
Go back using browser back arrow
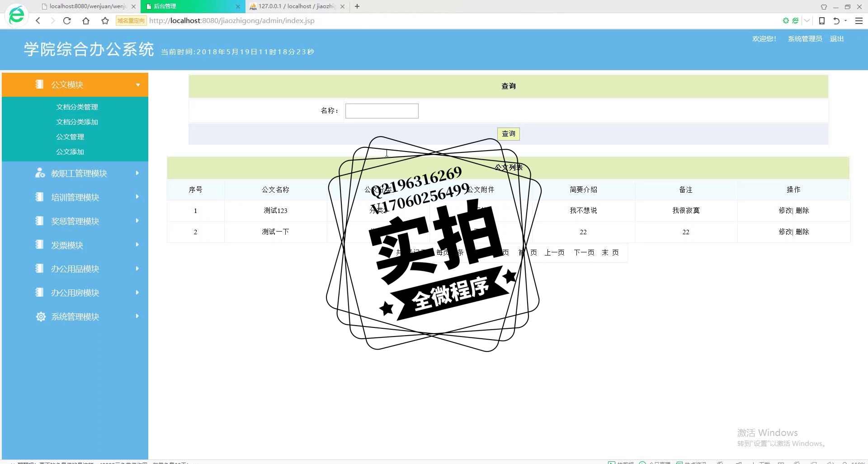click(x=38, y=21)
